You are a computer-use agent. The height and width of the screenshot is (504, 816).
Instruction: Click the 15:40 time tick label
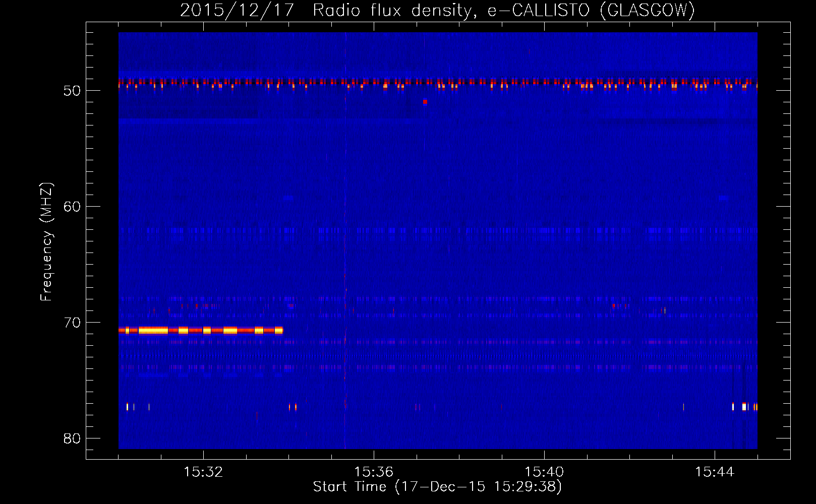click(x=544, y=472)
